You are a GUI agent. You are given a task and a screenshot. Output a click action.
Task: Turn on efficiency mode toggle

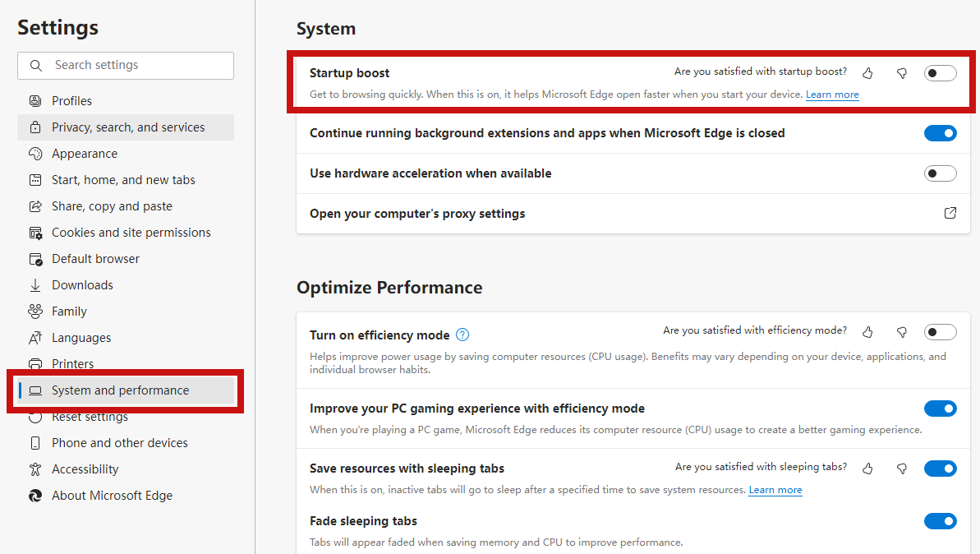940,332
